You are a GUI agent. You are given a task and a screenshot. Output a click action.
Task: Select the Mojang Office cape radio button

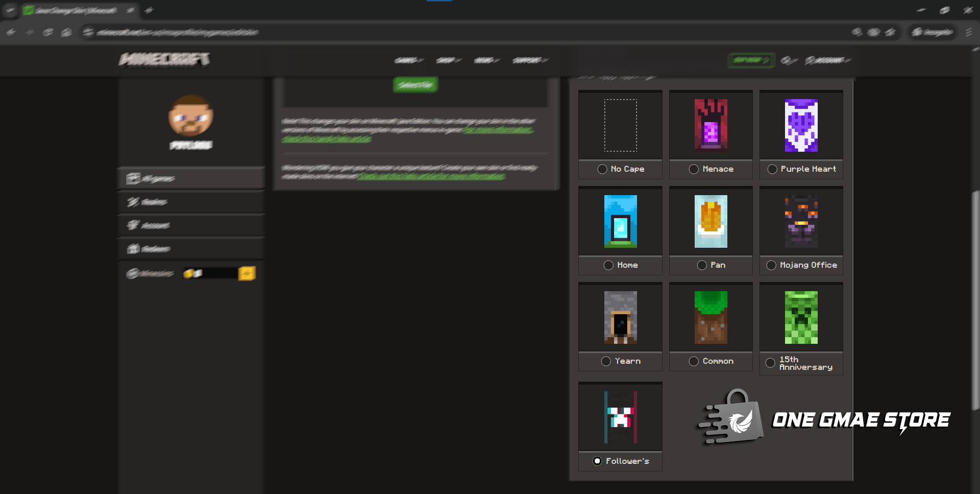point(771,265)
